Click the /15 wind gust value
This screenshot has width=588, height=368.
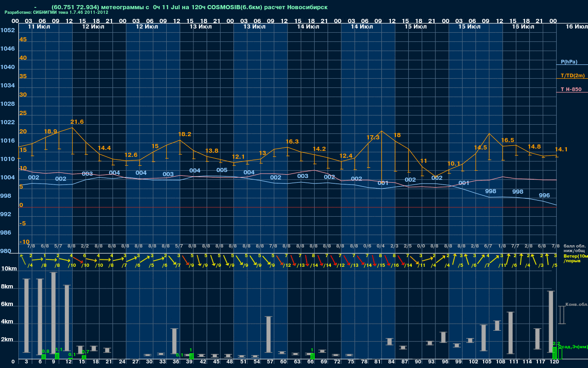381,265
